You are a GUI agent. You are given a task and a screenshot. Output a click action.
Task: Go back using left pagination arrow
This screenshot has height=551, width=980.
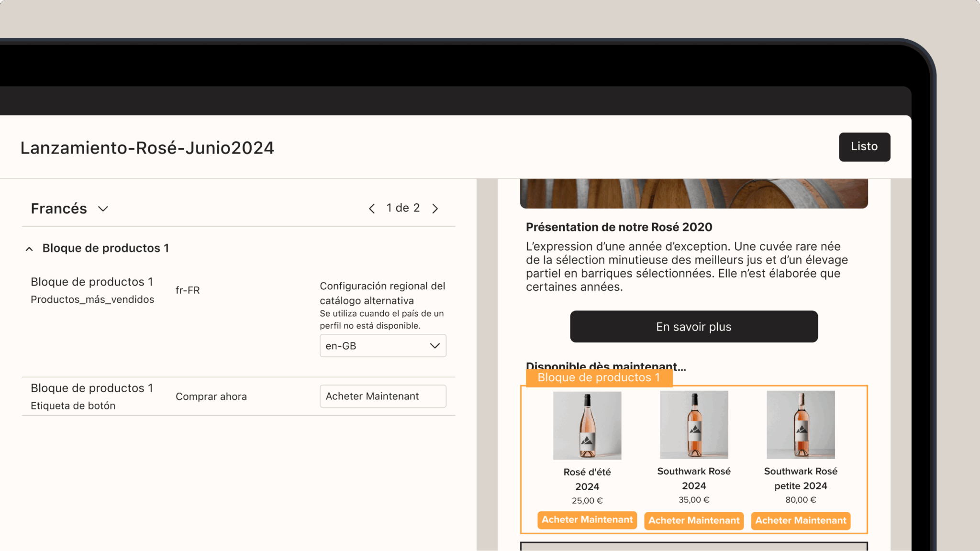[x=372, y=208]
